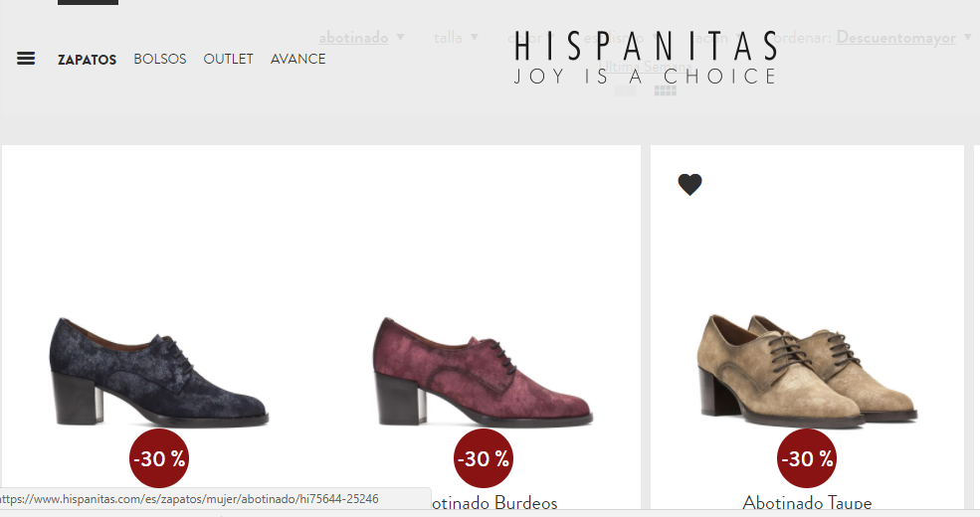Click the Abotinado Taupe product name
Image resolution: width=980 pixels, height=517 pixels.
pyautogui.click(x=807, y=503)
